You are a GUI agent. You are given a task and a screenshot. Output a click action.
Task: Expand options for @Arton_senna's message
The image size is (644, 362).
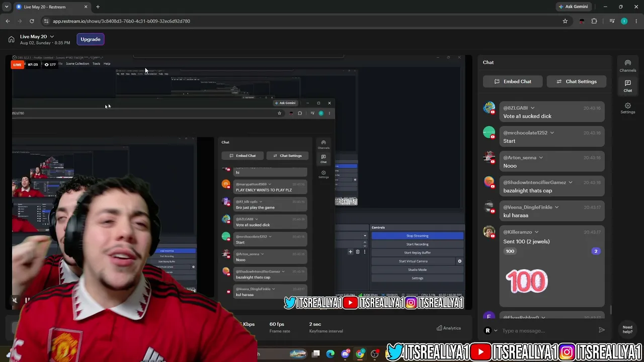coord(541,157)
